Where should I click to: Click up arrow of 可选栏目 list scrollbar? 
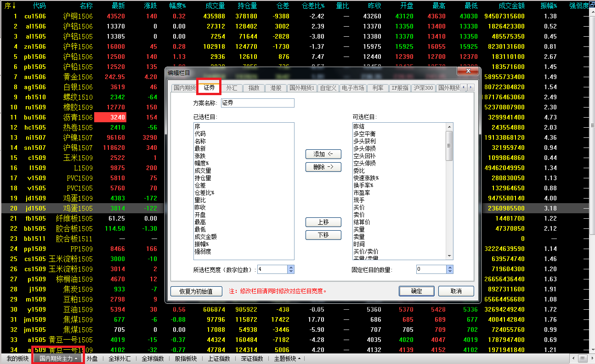449,126
